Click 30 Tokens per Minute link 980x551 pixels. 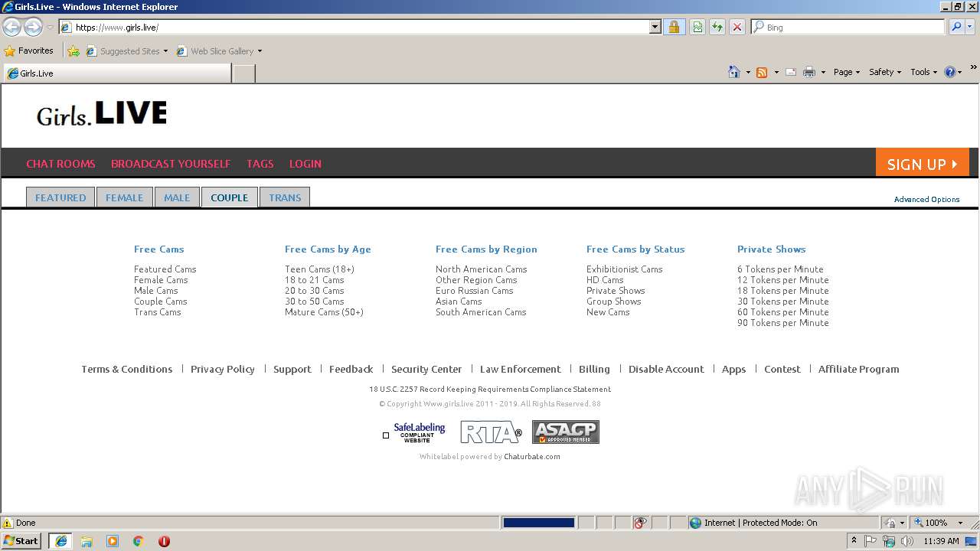click(x=782, y=302)
